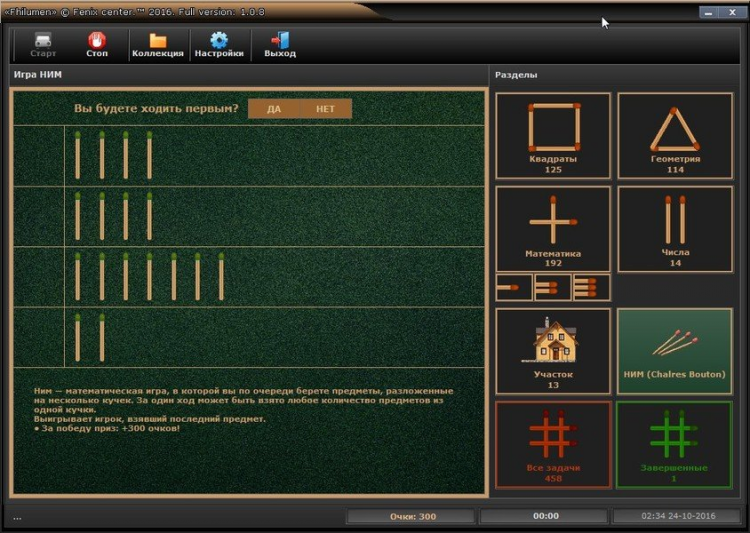The width and height of the screenshot is (750, 533).
Task: Click the Игра НИМ heading
Action: (x=38, y=75)
